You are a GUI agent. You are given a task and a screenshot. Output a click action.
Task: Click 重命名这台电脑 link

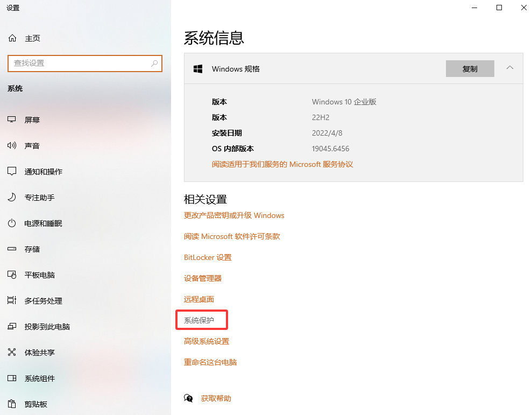coord(210,362)
